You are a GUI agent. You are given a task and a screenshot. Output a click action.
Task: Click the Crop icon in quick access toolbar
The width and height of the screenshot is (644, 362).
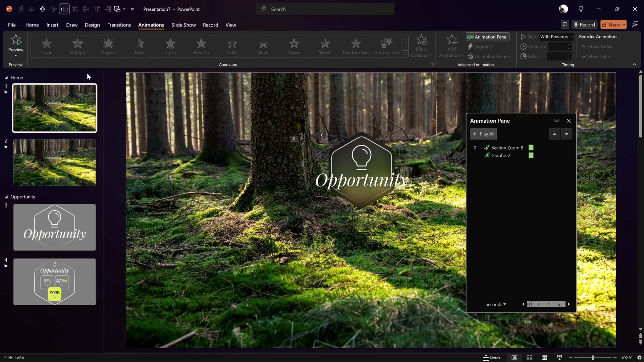[x=75, y=9]
